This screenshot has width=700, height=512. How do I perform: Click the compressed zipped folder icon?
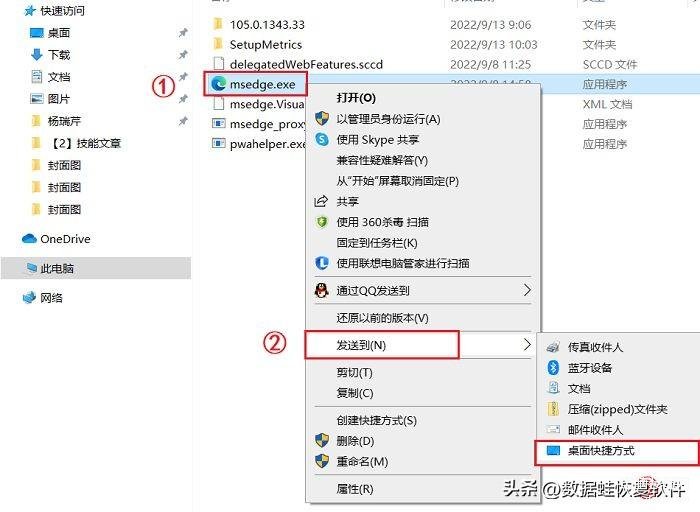(553, 408)
